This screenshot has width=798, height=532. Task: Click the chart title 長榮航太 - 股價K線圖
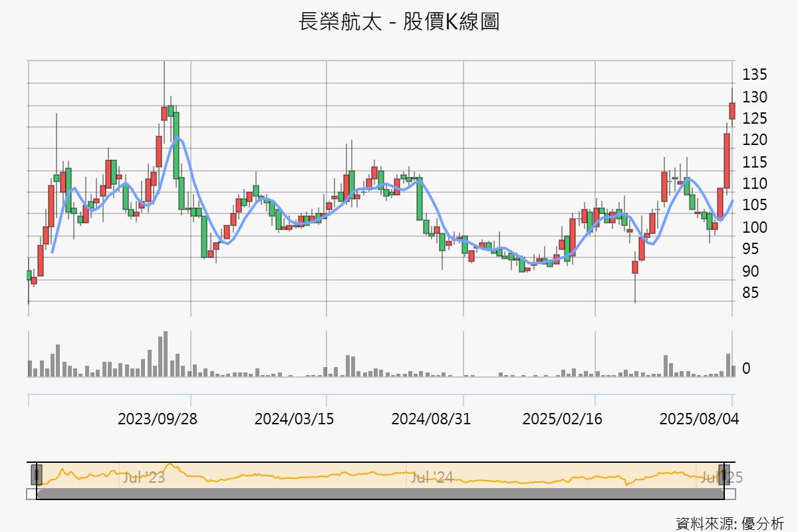tap(399, 21)
